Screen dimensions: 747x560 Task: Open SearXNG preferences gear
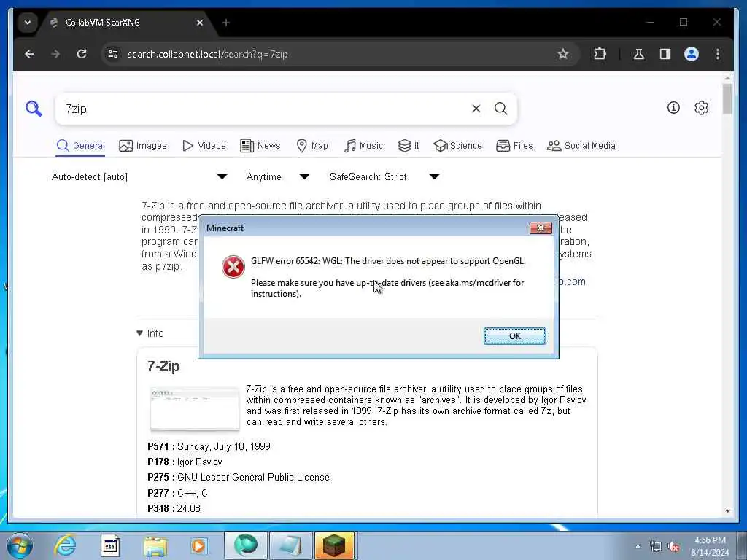701,108
